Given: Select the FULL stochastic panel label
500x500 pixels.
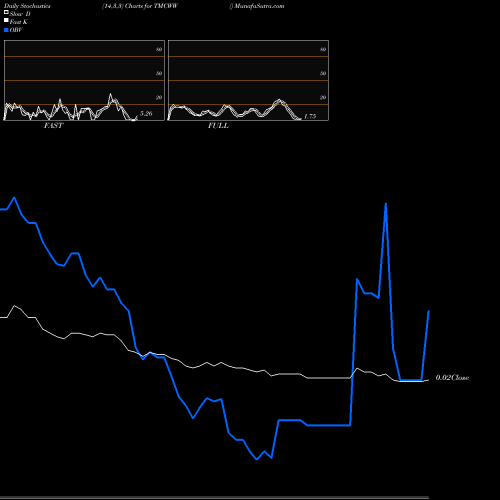Looking at the screenshot, I should point(218,126).
